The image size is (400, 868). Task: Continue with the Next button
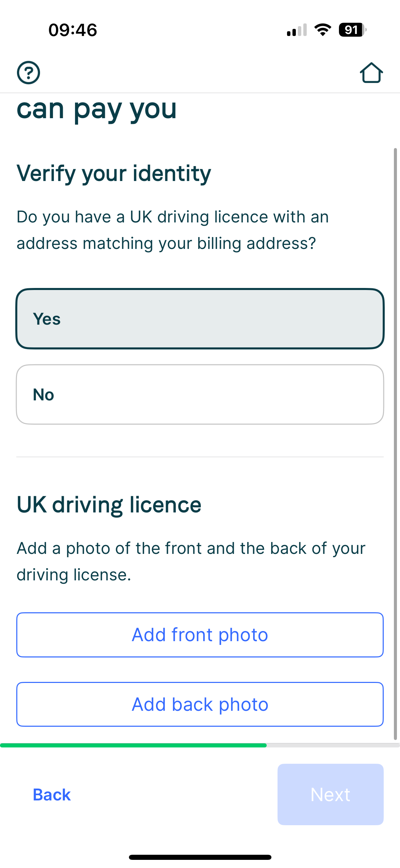coord(330,794)
